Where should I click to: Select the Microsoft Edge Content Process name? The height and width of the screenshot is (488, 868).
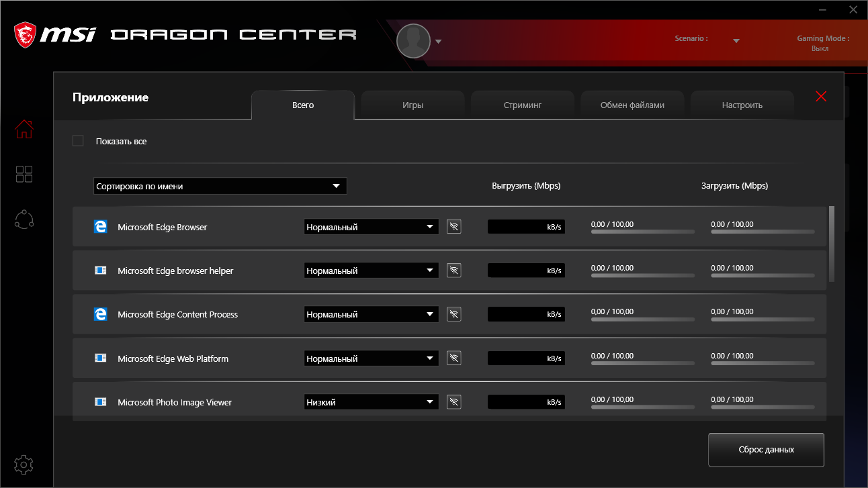(177, 314)
